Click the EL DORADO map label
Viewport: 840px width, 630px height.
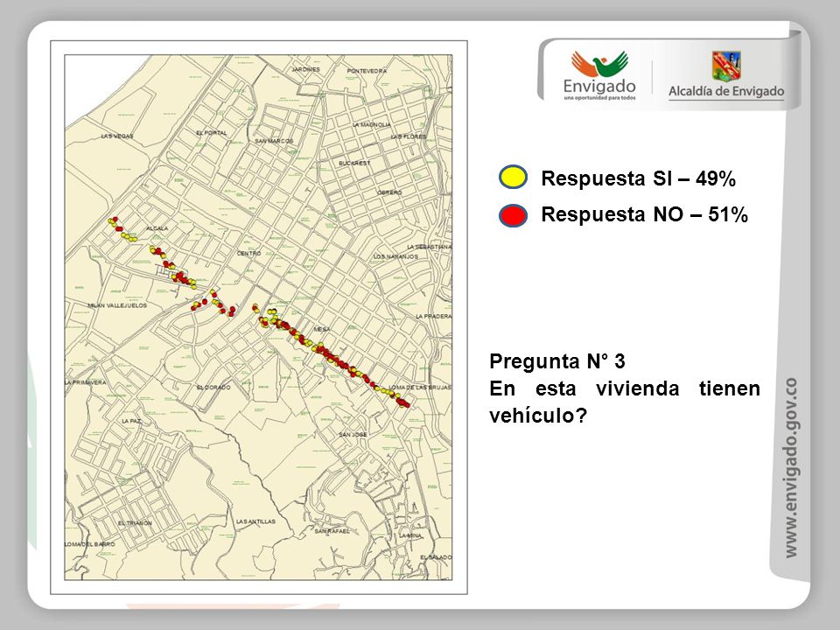213,387
